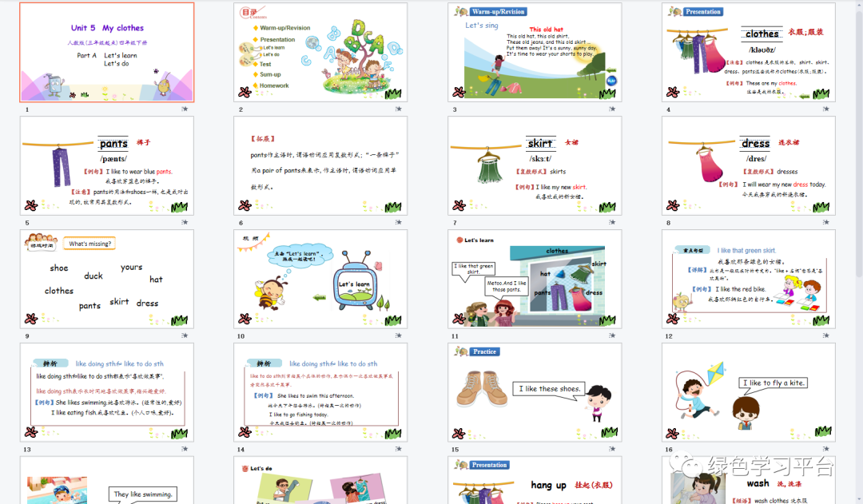863x504 pixels.
Task: Click the transition star icon under slide 5
Action: pos(185,222)
